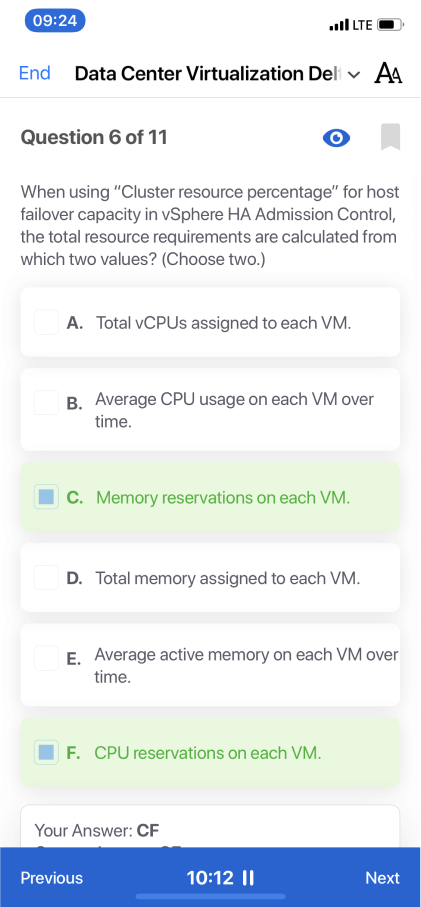
Task: Pause the timer with the pause icon
Action: 248,878
